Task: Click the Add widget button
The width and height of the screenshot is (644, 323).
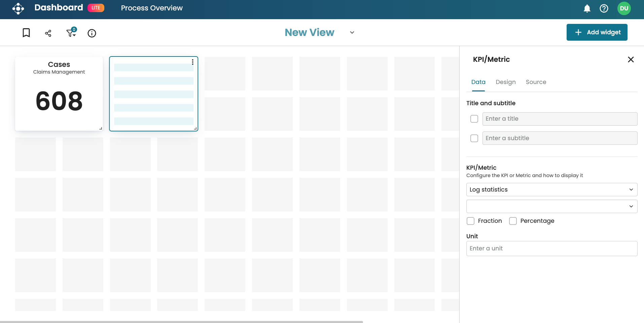Action: [x=597, y=32]
